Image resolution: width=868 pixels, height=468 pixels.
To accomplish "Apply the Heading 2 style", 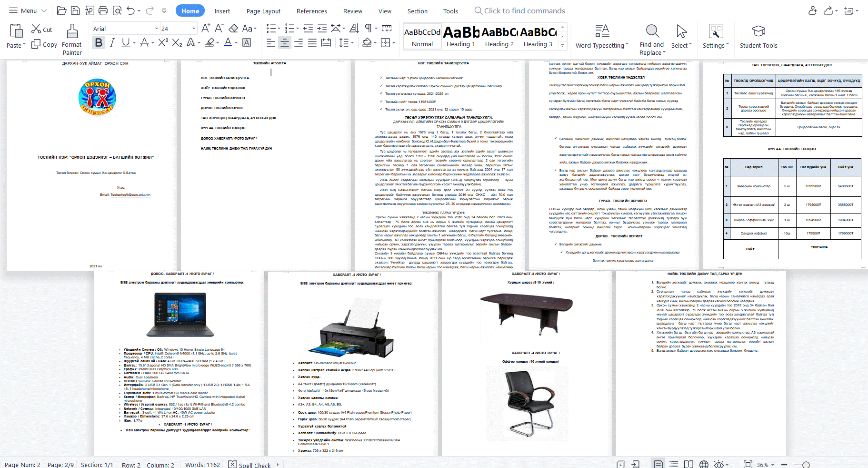I will pos(499,36).
